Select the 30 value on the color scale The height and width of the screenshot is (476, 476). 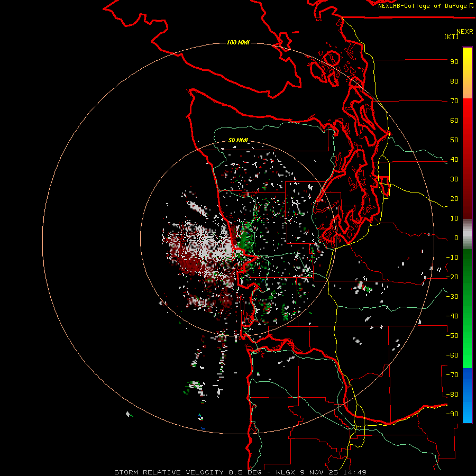tap(454, 179)
